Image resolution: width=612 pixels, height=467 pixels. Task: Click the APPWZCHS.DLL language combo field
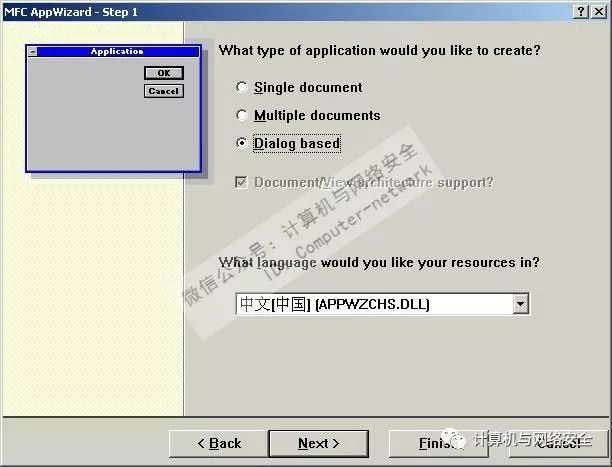point(382,304)
